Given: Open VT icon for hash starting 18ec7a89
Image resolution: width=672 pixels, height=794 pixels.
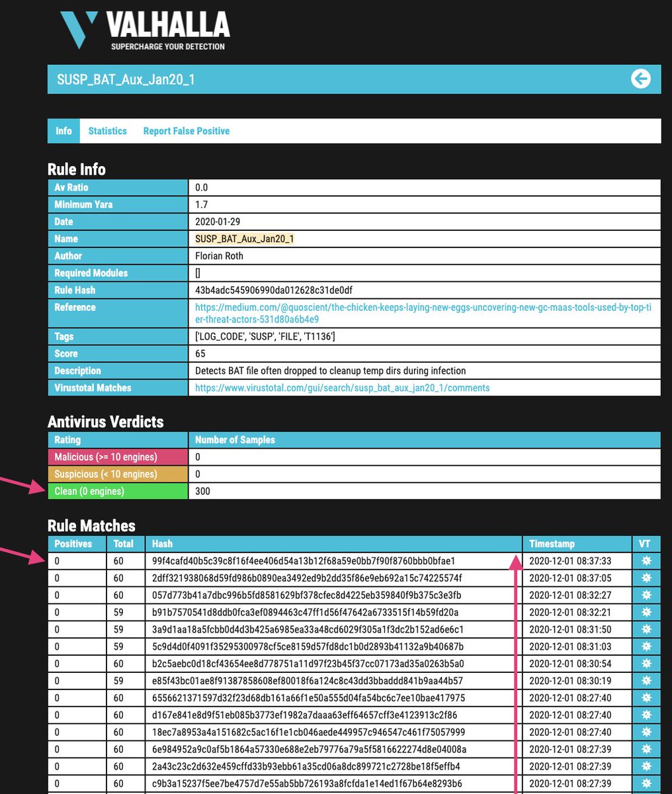Looking at the screenshot, I should 646,732.
